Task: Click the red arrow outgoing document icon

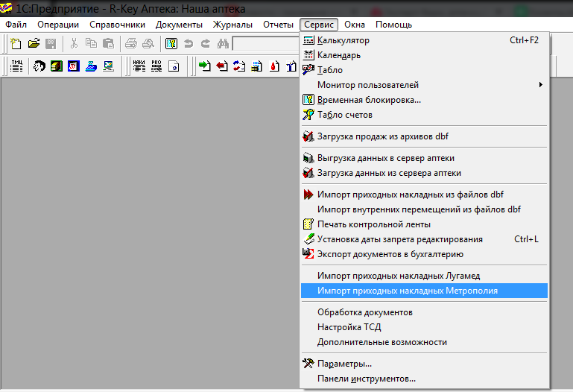Action: pyautogui.click(x=222, y=66)
